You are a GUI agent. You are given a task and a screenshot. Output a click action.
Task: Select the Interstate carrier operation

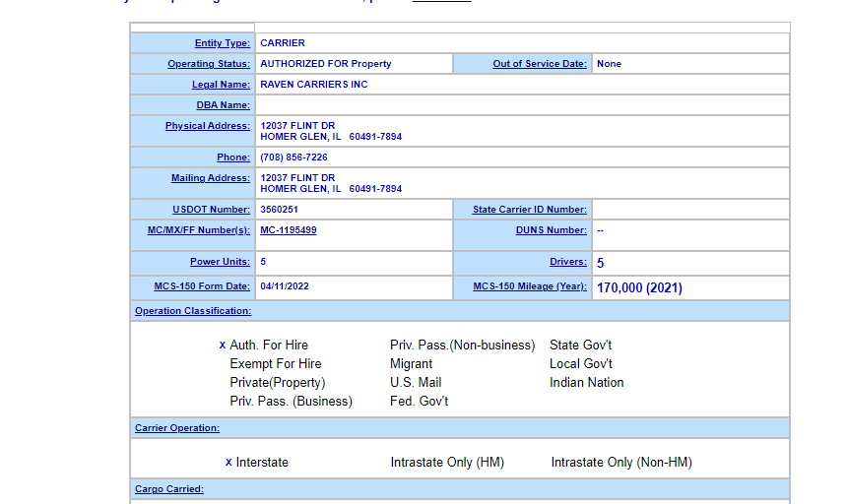(262, 463)
